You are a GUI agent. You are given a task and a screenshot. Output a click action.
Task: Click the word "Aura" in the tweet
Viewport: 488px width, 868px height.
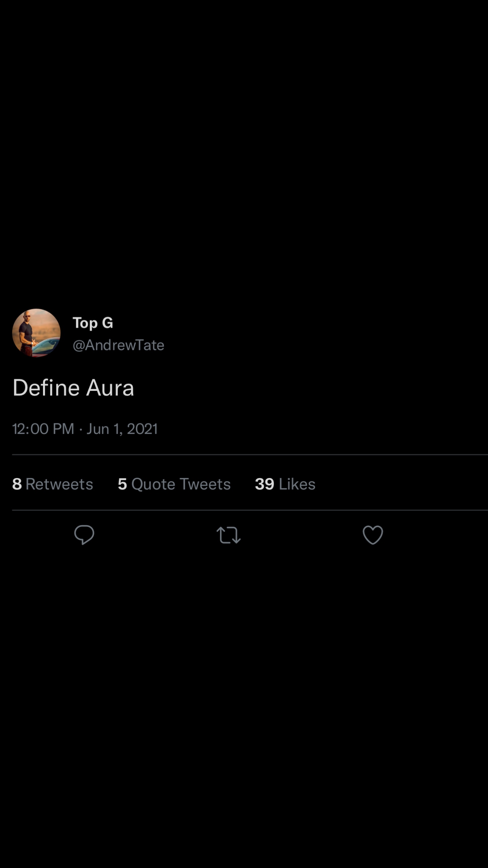pyautogui.click(x=110, y=388)
